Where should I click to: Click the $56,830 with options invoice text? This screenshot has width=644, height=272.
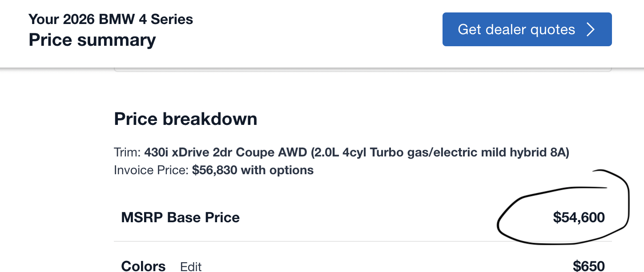pyautogui.click(x=253, y=170)
